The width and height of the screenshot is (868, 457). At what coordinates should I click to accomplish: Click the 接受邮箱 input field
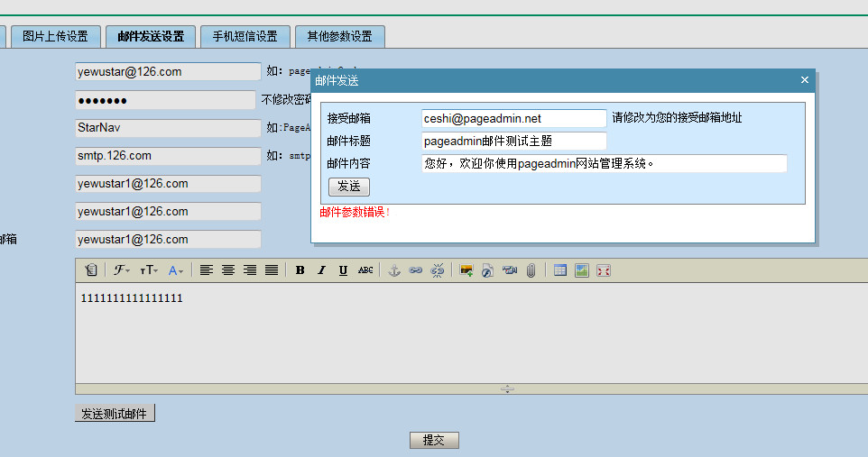[x=513, y=118]
